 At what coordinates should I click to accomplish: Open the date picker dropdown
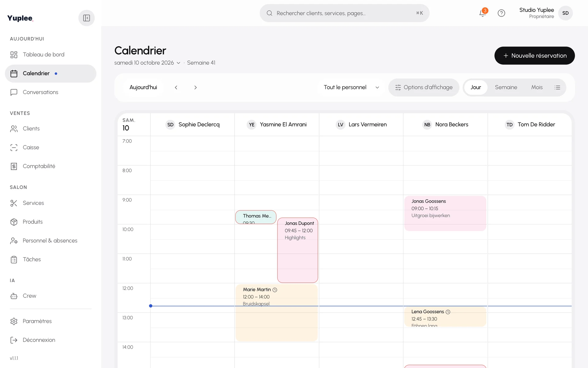pos(147,63)
